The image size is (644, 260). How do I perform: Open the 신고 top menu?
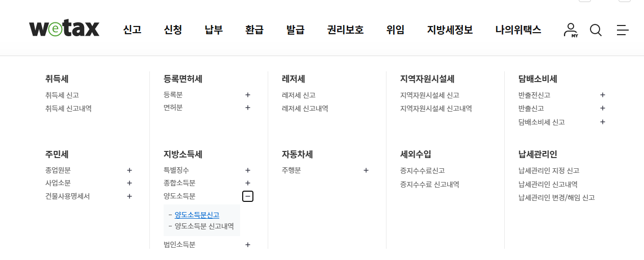coord(132,30)
